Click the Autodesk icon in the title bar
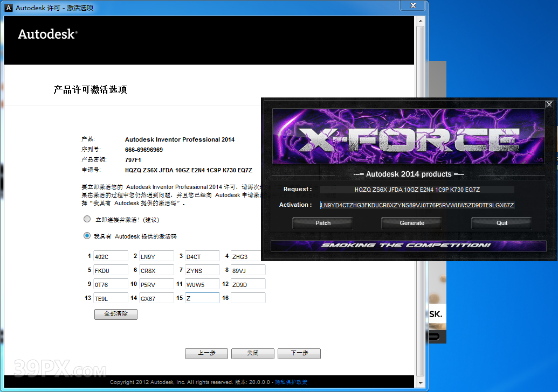The height and width of the screenshot is (392, 558). click(8, 8)
